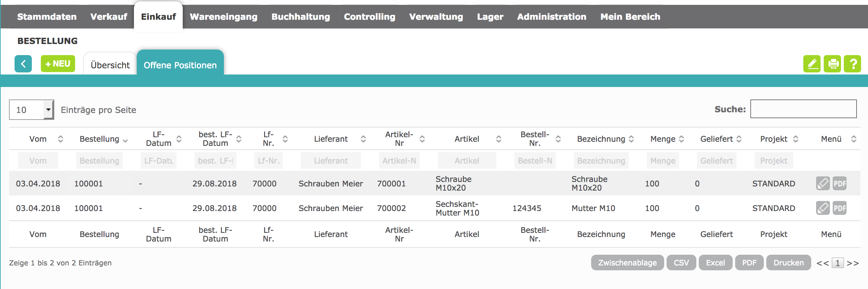Click the Lieferant column filter field
Screen dimensions: 868x289
tap(331, 161)
